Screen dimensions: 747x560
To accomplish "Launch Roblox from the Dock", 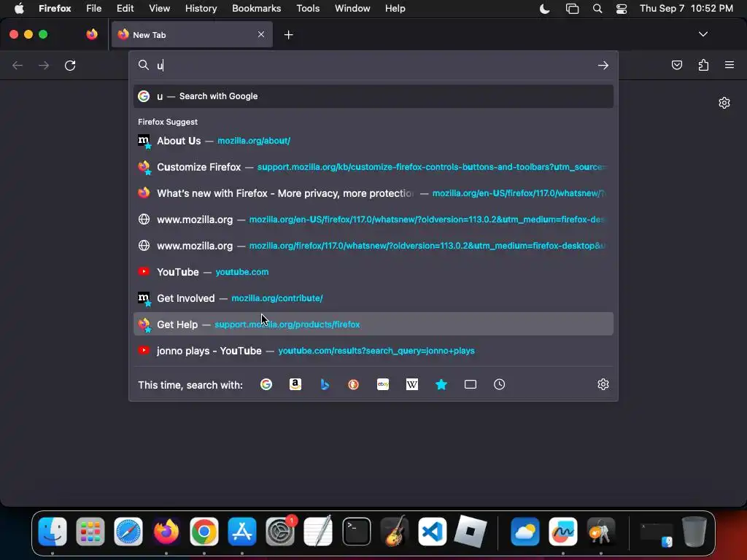I will pos(471,531).
